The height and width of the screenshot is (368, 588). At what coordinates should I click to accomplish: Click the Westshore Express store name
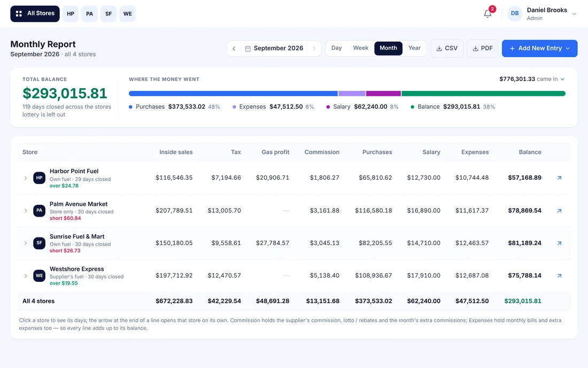point(76,269)
